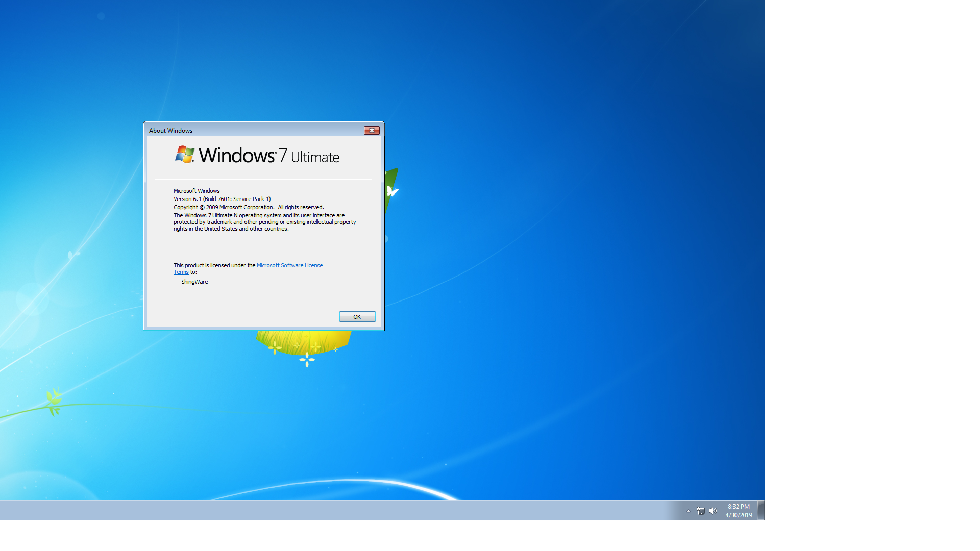Click the Windows flag logo

pyautogui.click(x=184, y=155)
